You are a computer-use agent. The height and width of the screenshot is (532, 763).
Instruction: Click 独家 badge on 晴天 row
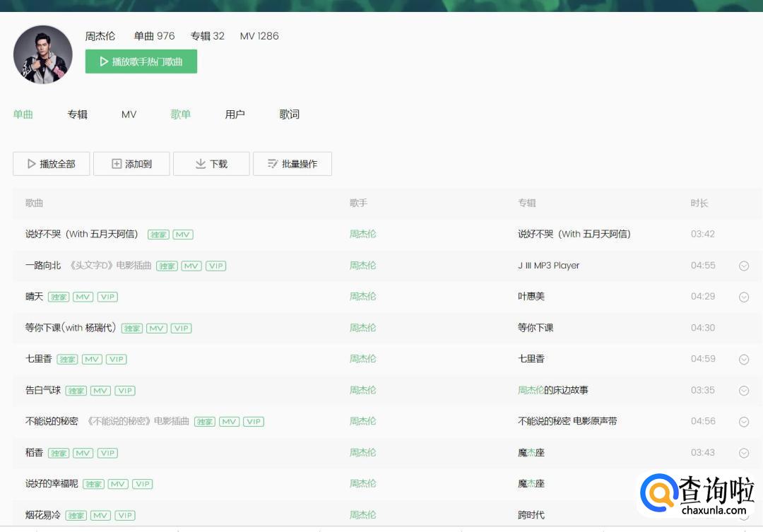click(59, 297)
